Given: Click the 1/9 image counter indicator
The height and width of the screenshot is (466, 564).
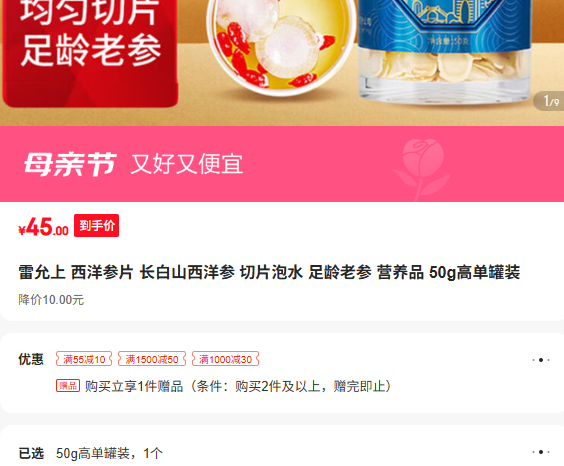Looking at the screenshot, I should (x=549, y=101).
